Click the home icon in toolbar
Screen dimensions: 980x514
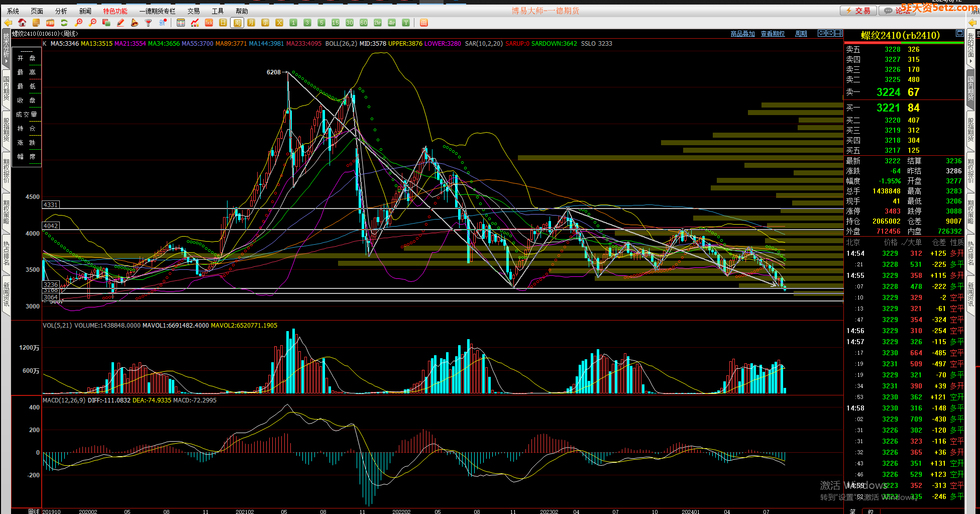pyautogui.click(x=22, y=23)
